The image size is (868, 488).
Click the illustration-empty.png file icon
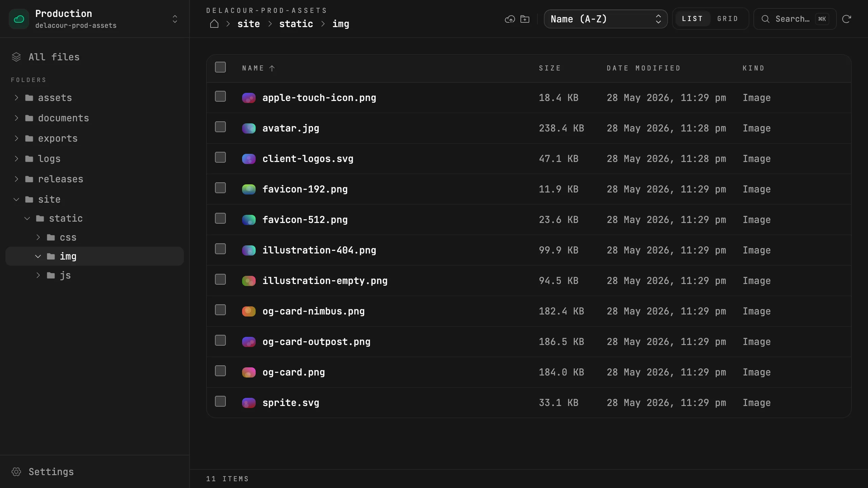249,281
